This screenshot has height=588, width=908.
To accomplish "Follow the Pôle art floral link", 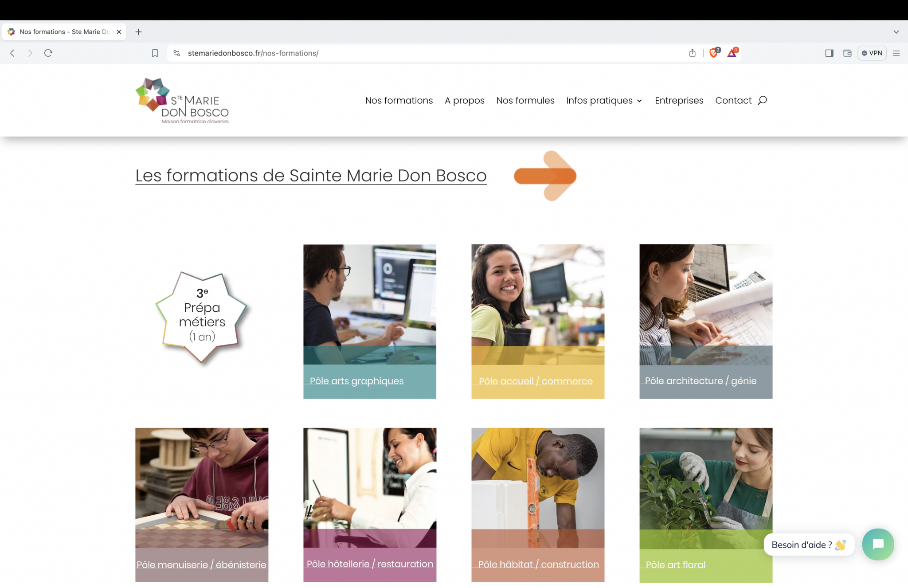I will (x=676, y=564).
